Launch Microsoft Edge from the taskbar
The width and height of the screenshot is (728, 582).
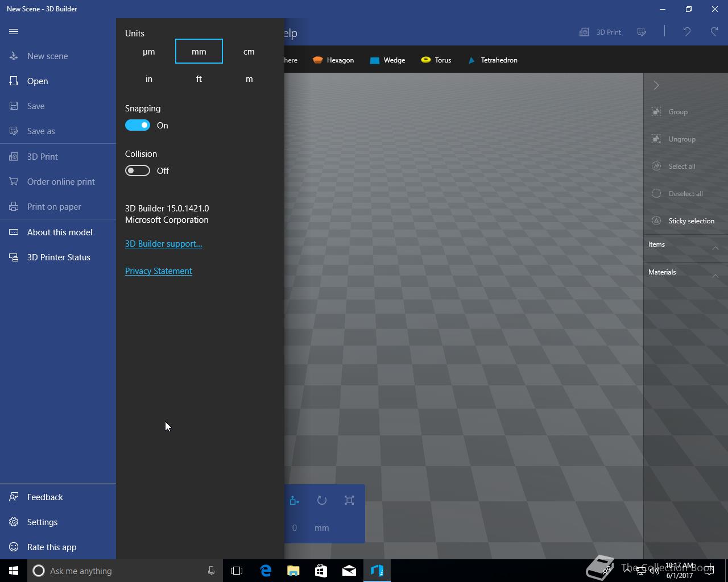pyautogui.click(x=266, y=571)
